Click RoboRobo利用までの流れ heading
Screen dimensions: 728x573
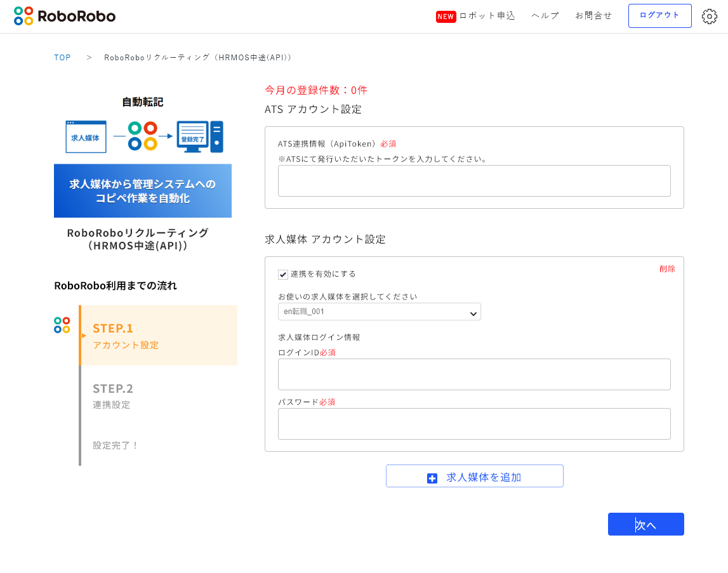pos(115,286)
